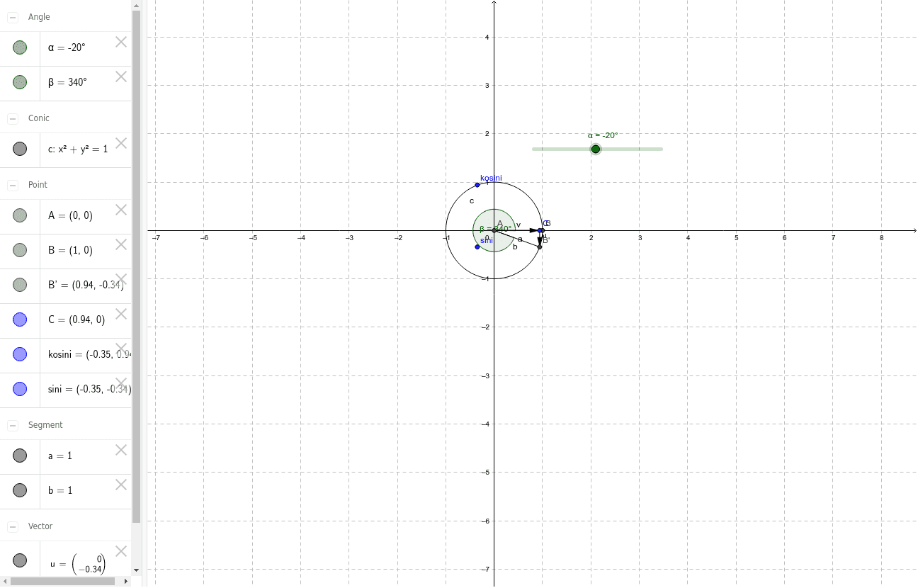The height and width of the screenshot is (588, 918).
Task: Delete the α = -20° entry
Action: (121, 42)
